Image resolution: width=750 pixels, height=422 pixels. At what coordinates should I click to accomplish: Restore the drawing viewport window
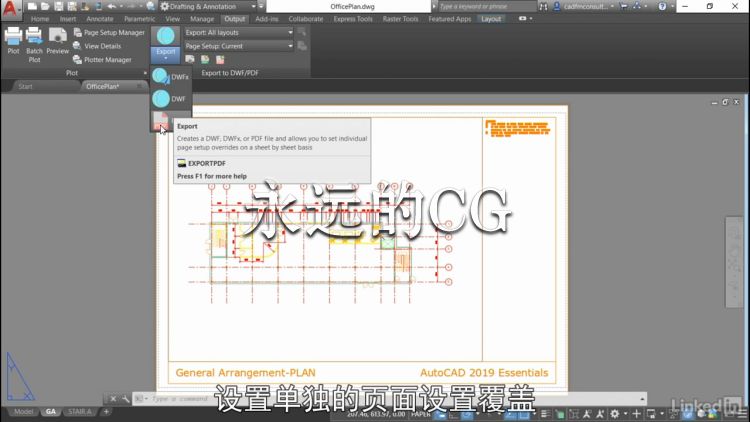[x=725, y=102]
